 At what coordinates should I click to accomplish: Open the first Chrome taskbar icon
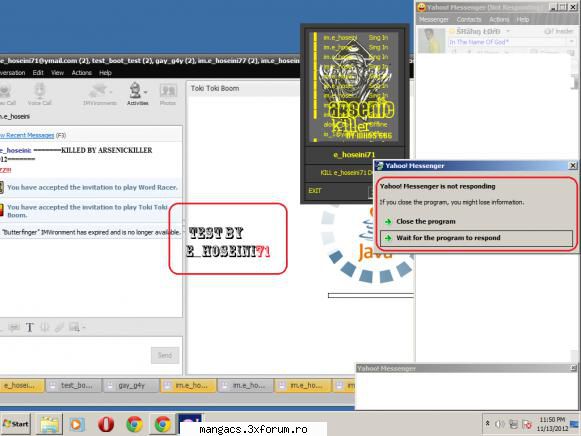[x=135, y=424]
